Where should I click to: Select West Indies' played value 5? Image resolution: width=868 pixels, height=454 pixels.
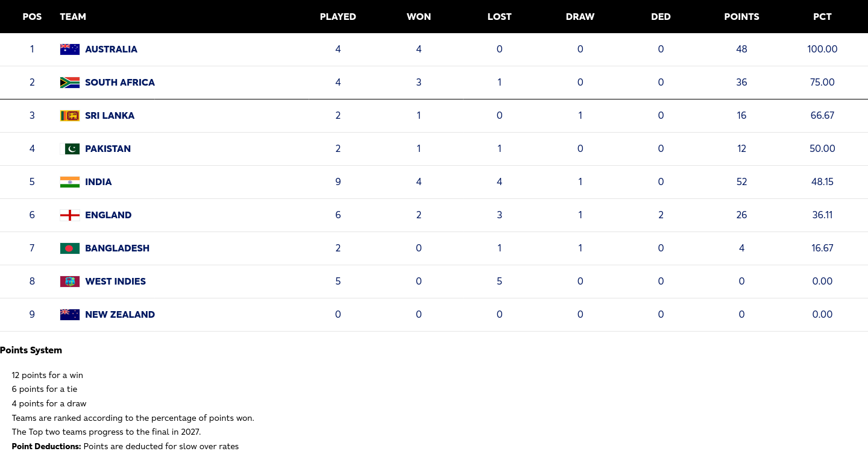pyautogui.click(x=338, y=282)
